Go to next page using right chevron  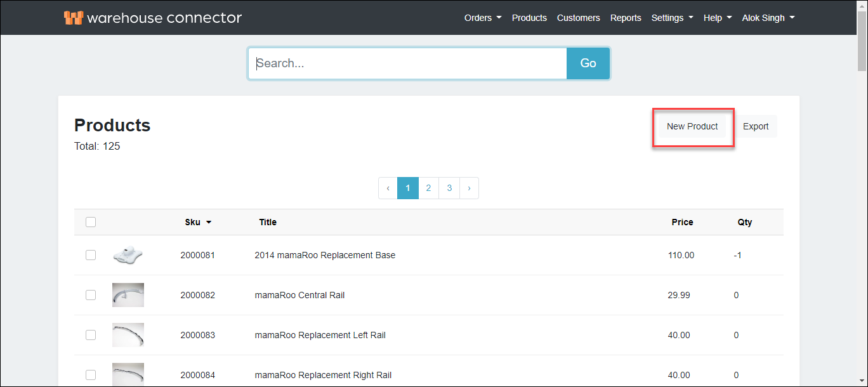pyautogui.click(x=469, y=188)
